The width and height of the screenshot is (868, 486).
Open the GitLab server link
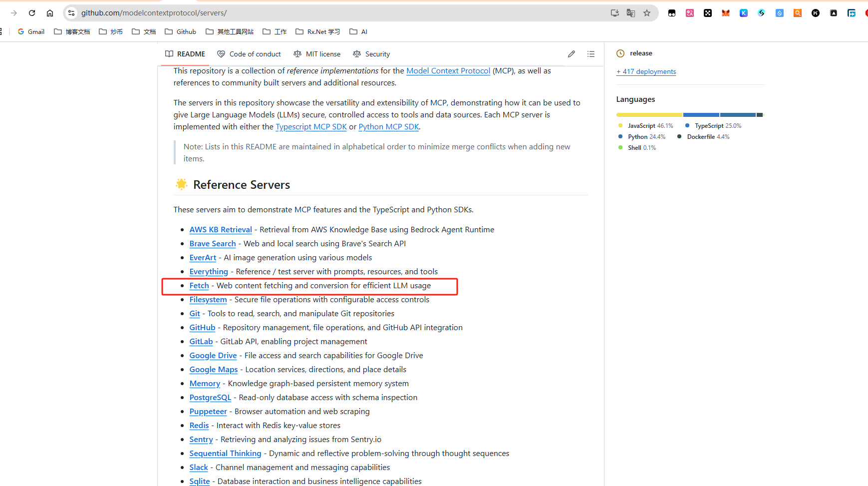(x=201, y=342)
